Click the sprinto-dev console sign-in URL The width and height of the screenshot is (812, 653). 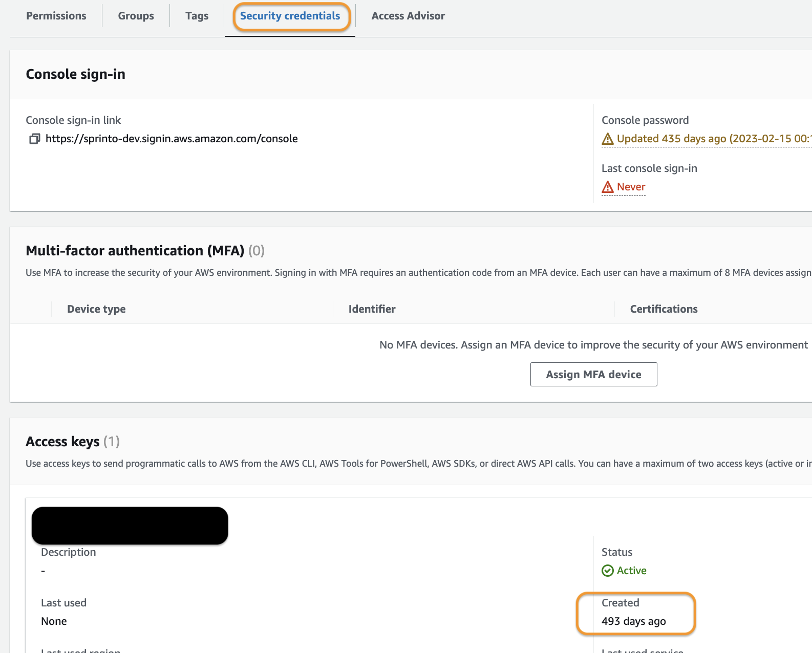172,139
